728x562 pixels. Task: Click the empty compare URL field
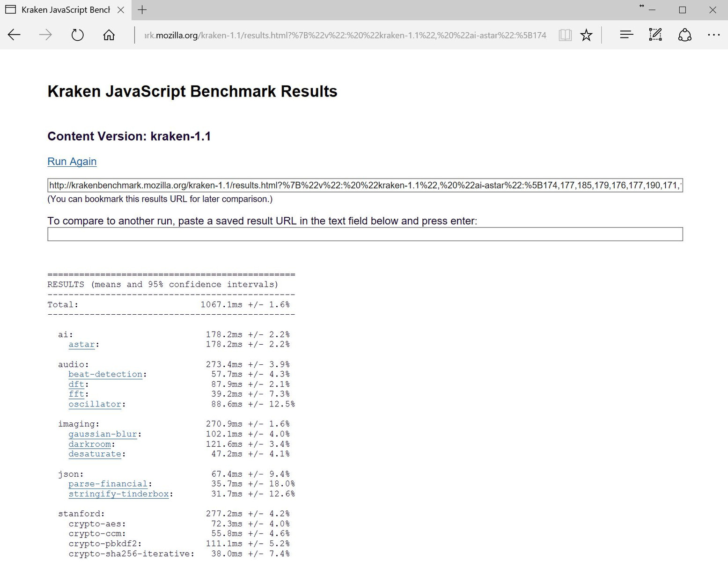365,234
